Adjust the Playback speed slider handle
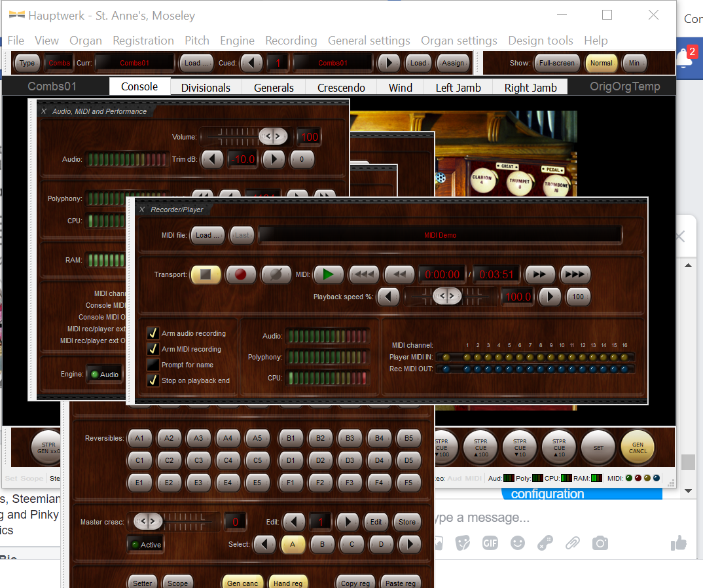Screen dimensions: 703x588 tap(447, 296)
